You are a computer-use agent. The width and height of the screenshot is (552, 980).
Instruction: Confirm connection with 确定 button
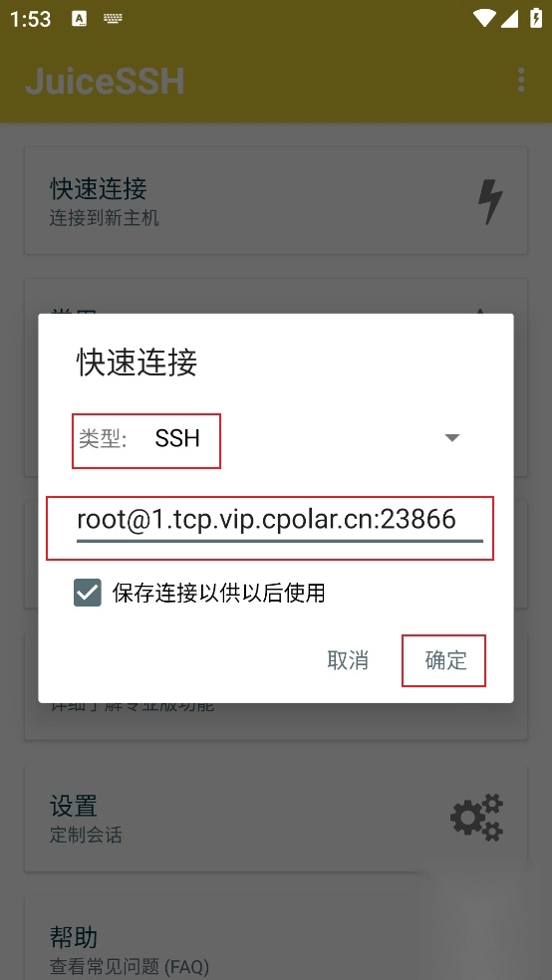pyautogui.click(x=445, y=660)
